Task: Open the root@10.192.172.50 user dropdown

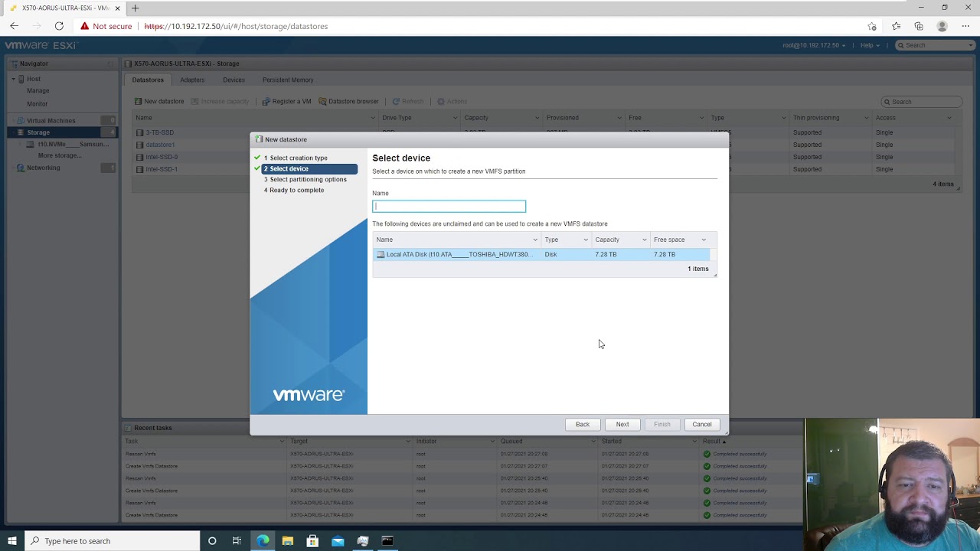Action: point(814,45)
